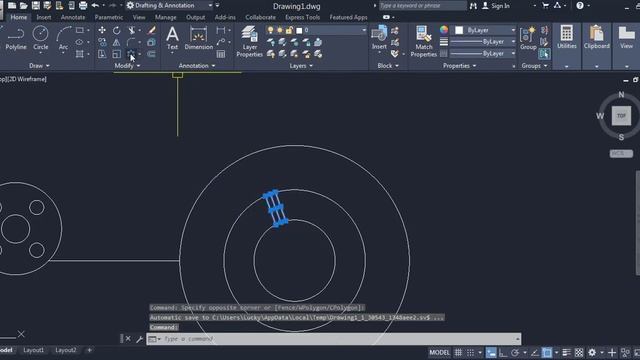Click the MODEL space button in status bar
Viewport: 640px width, 360px height.
click(x=439, y=353)
